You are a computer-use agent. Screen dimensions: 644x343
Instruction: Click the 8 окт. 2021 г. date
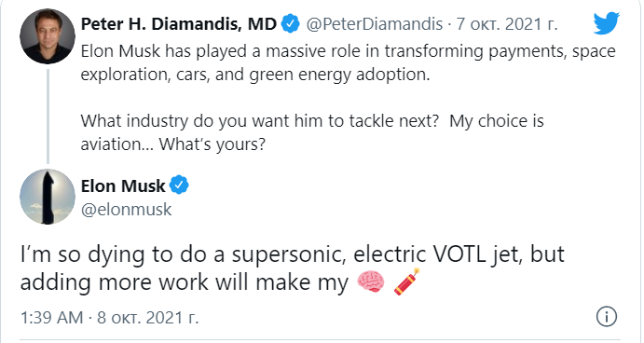(x=148, y=318)
